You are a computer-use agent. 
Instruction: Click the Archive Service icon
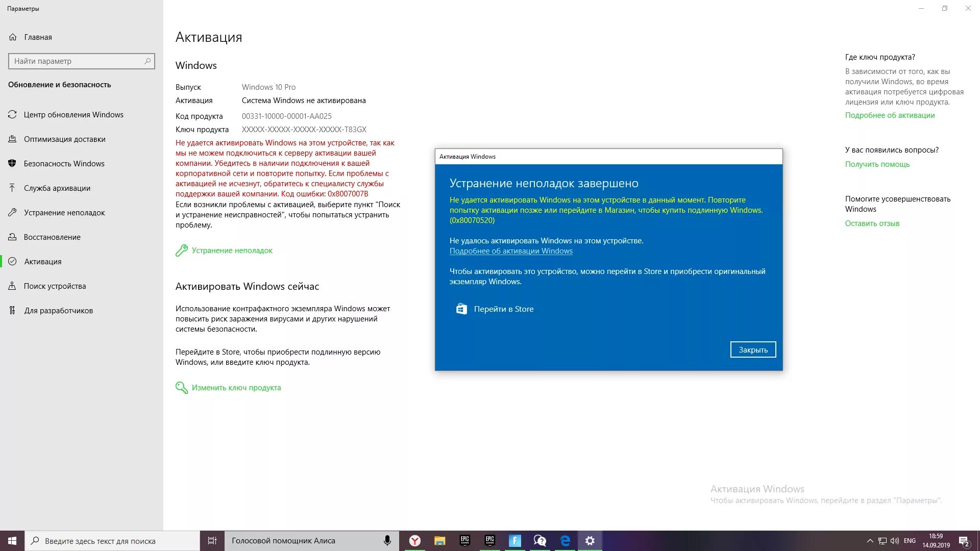14,188
